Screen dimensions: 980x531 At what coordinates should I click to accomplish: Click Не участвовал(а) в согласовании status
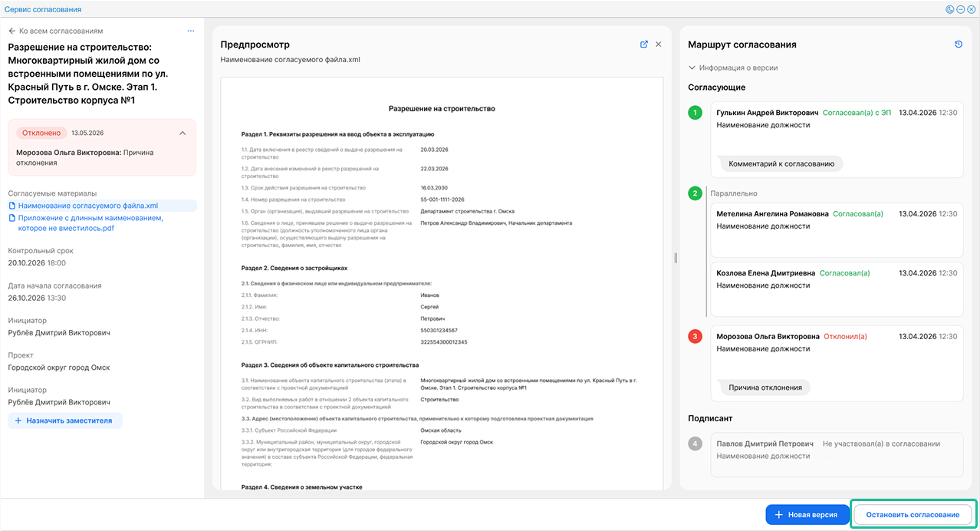[x=881, y=444]
